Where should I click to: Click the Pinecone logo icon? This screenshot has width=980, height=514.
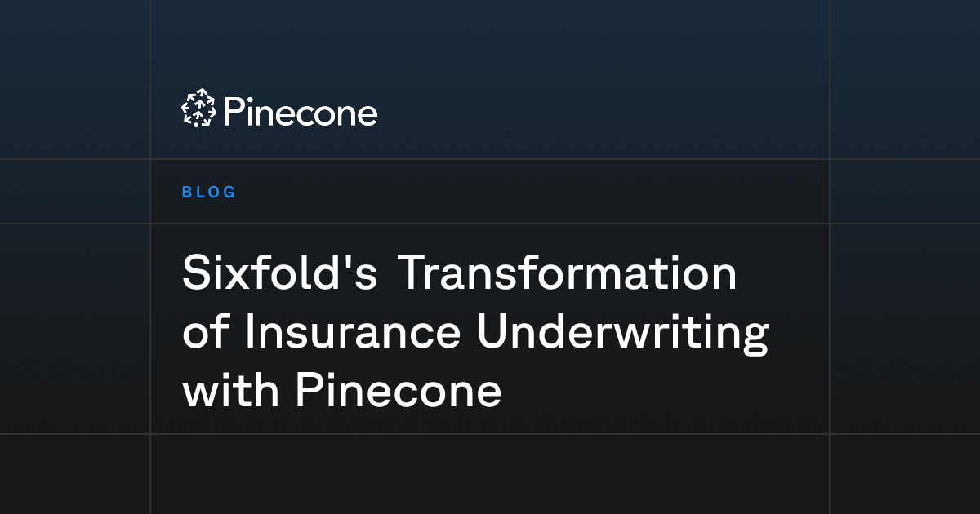[x=198, y=108]
